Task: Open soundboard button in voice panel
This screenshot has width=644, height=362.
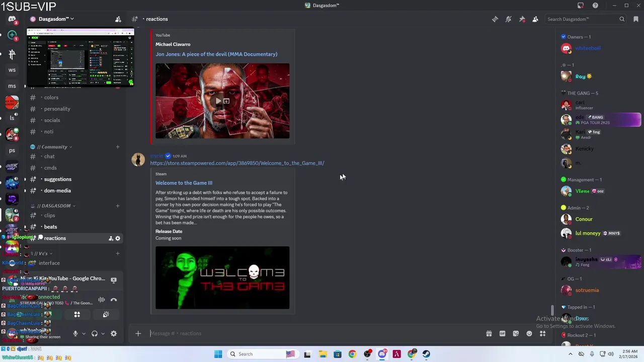Action: coord(106,315)
